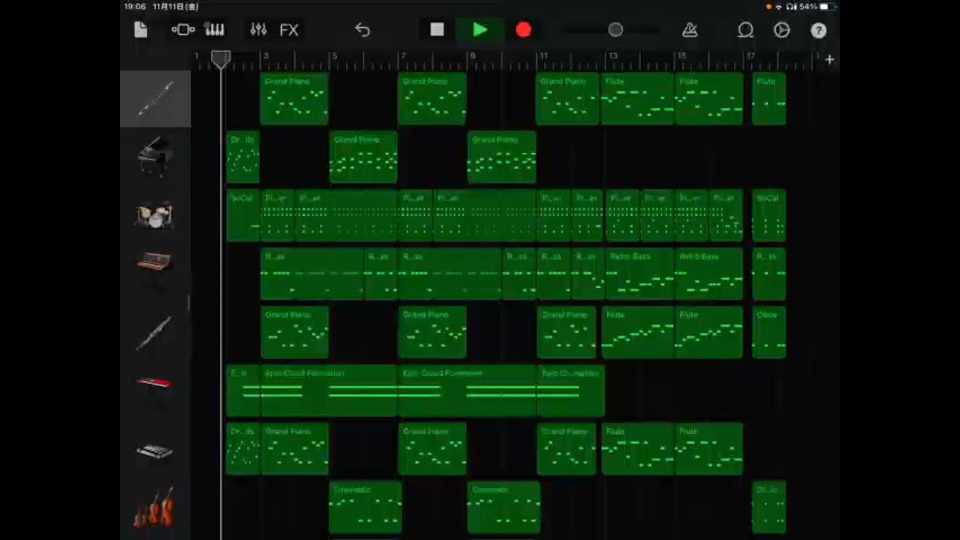Select the Retro Bass region at bar 15
This screenshot has width=960, height=540.
[709, 274]
